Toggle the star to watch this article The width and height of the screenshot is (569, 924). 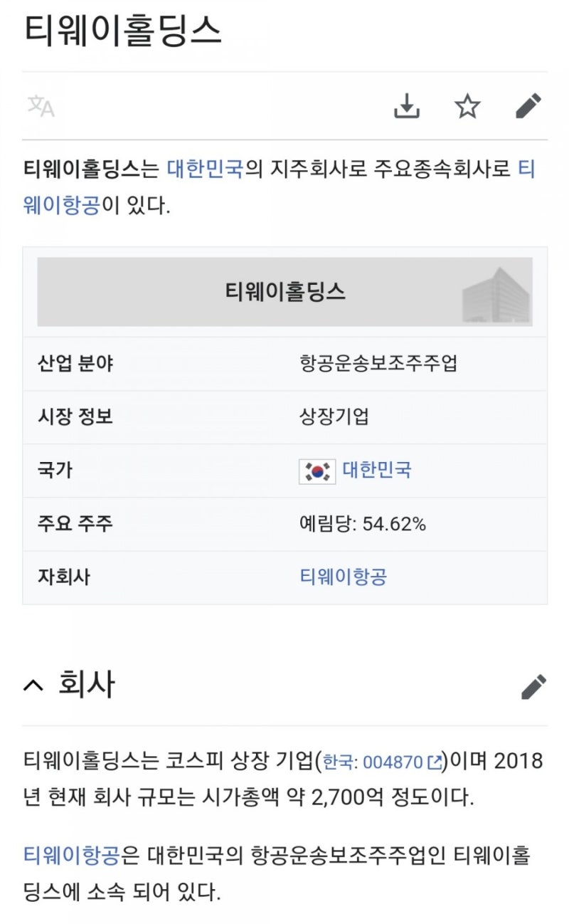(467, 105)
